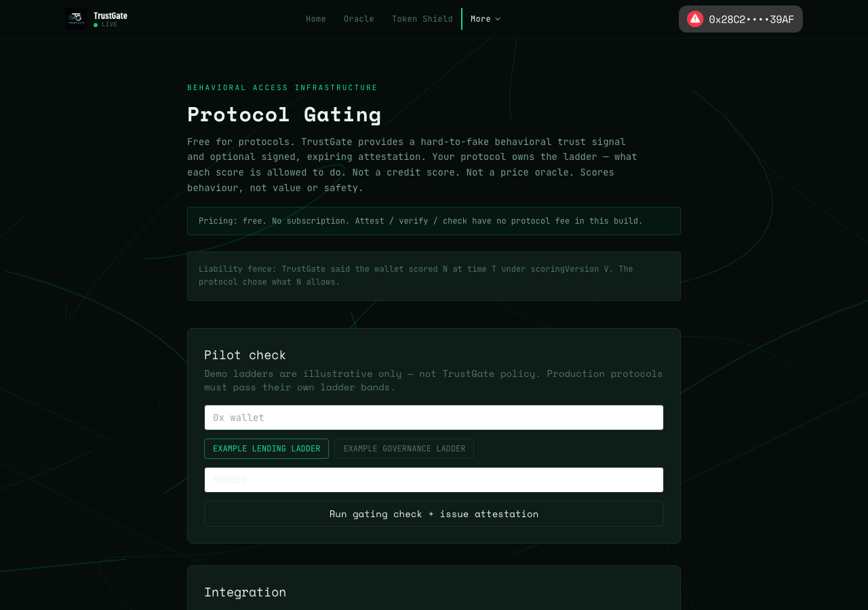Click the TrustGate brand name text
This screenshot has height=610, width=868.
[111, 16]
